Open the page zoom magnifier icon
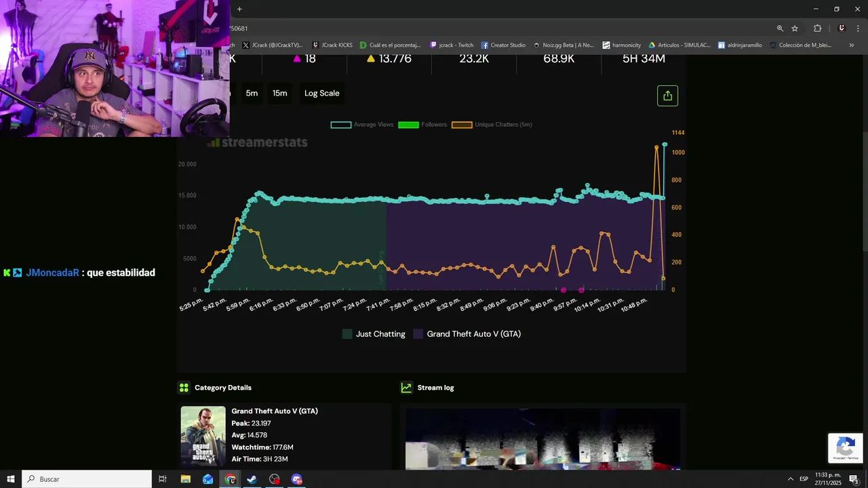 click(780, 28)
